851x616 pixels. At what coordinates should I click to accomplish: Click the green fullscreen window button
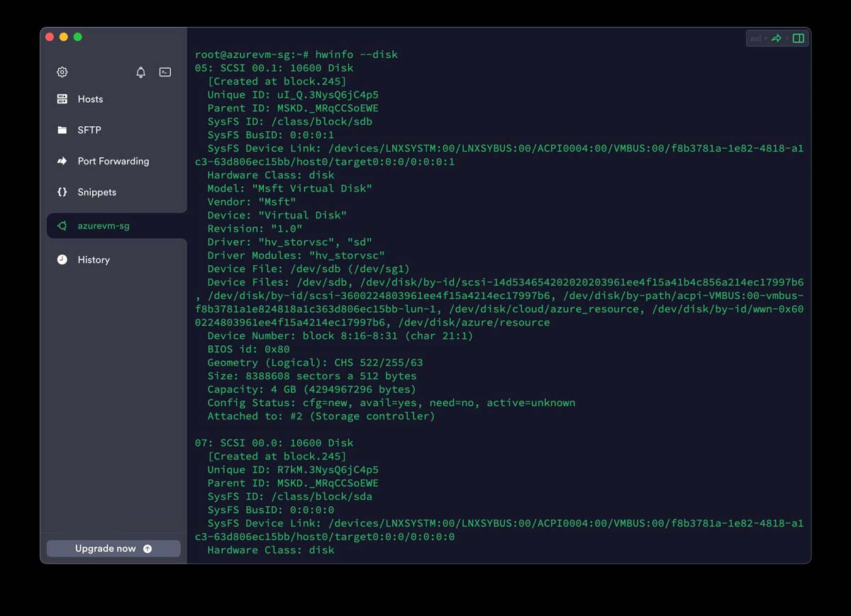click(x=78, y=37)
